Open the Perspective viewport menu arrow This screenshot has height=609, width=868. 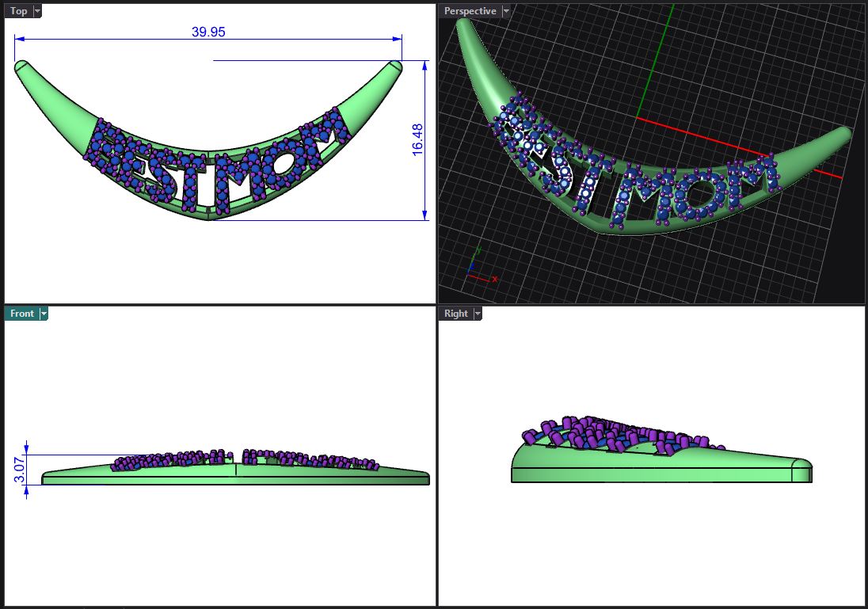505,11
